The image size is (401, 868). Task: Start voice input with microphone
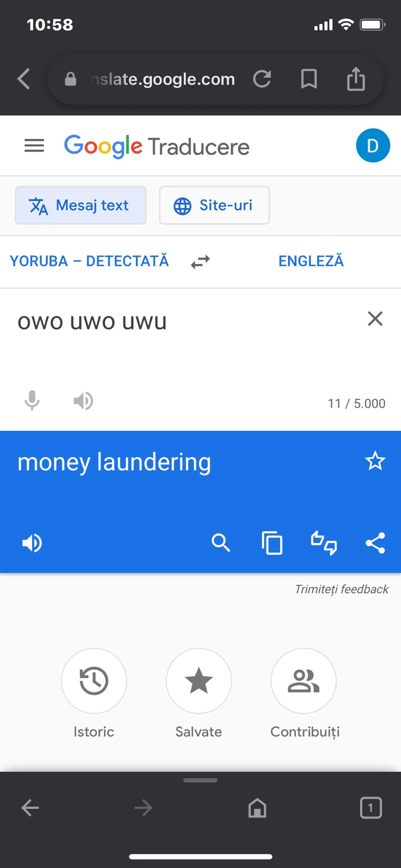32,401
